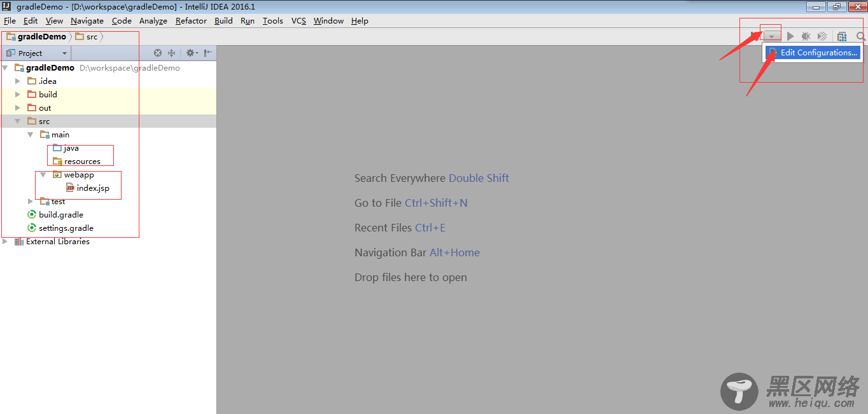Open the Analyze menu

(153, 20)
